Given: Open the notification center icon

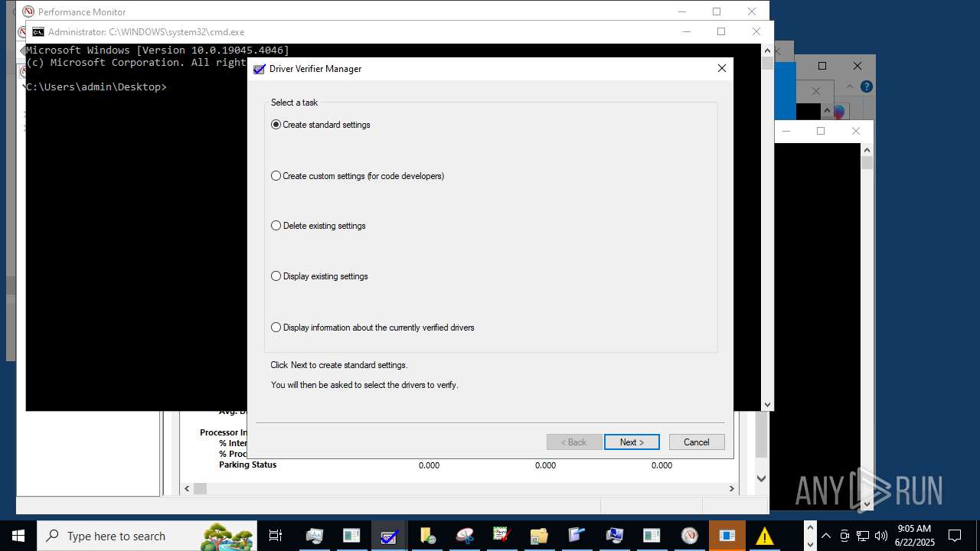Looking at the screenshot, I should (x=955, y=536).
